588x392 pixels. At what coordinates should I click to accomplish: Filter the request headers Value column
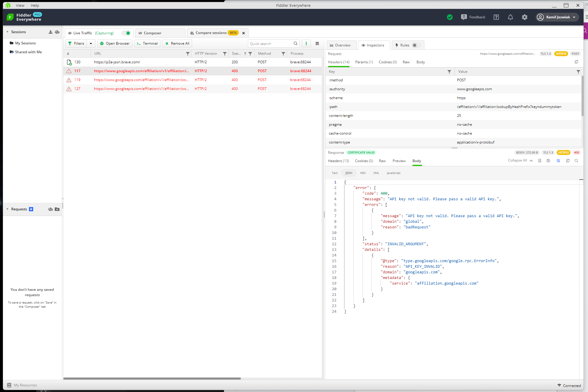[578, 72]
